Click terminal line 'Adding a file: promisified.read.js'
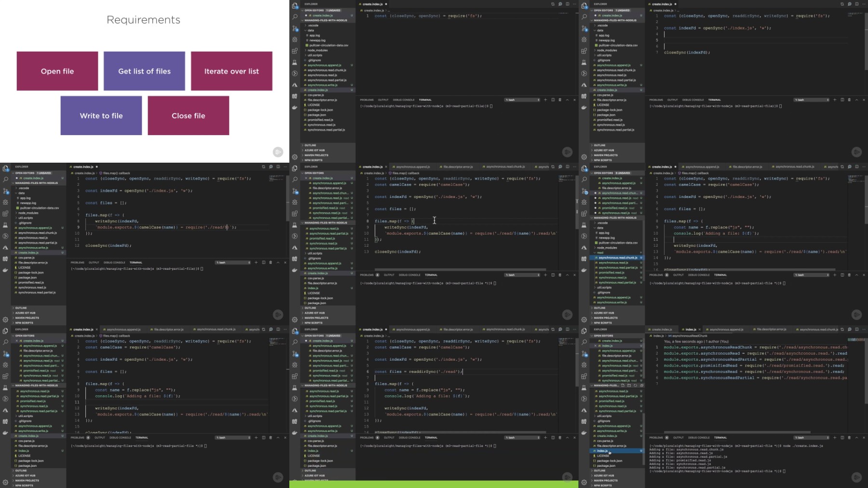 click(680, 460)
